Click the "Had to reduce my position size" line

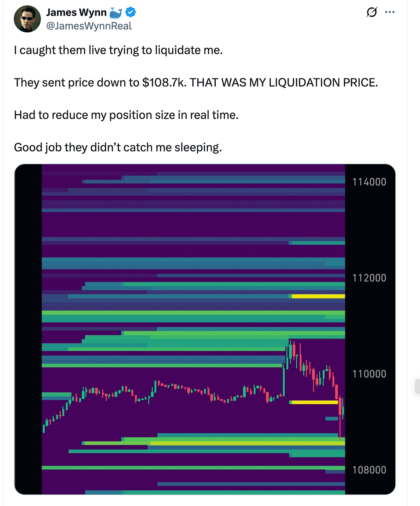126,115
